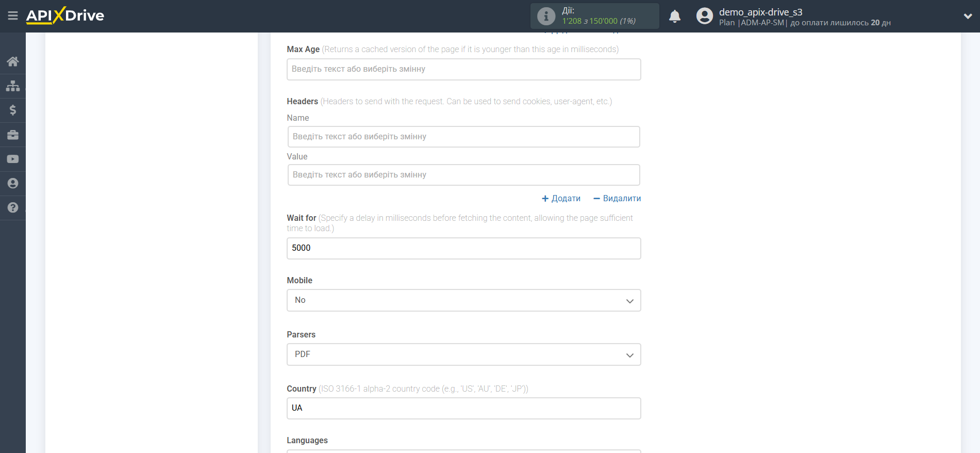Screen dimensions: 980x453
Task: Expand the Parsers dropdown showing PDF
Action: [x=463, y=354]
